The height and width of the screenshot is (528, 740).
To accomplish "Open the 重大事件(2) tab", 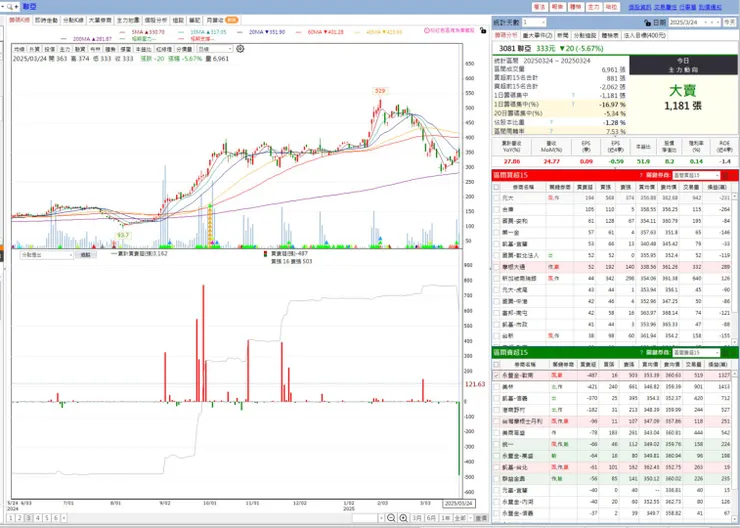I will [537, 35].
